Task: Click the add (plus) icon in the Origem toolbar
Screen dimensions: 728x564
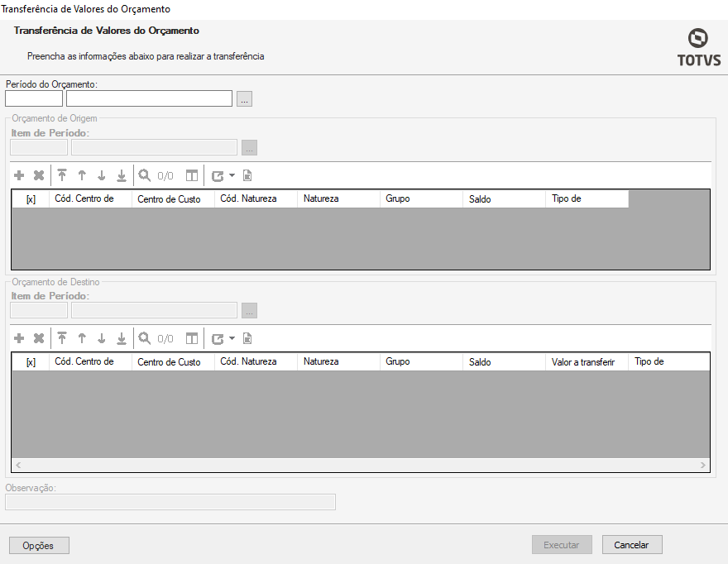Action: pos(19,175)
